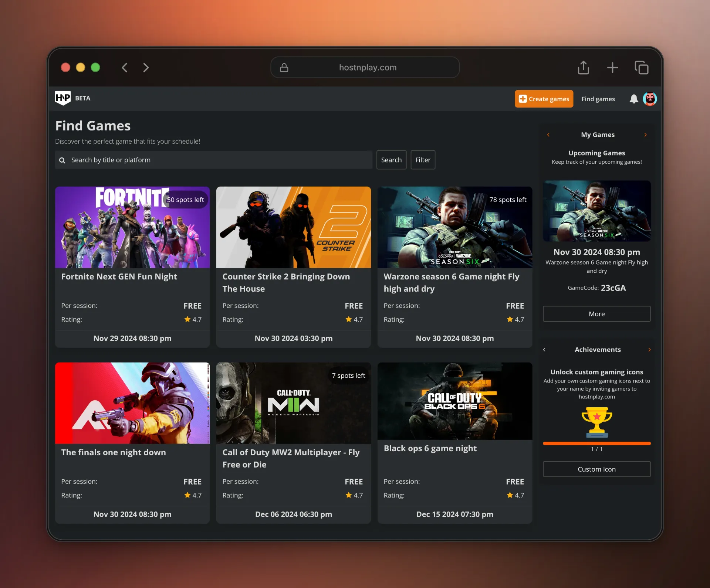Viewport: 710px width, 588px height.
Task: Click the green maximize window button
Action: (95, 68)
